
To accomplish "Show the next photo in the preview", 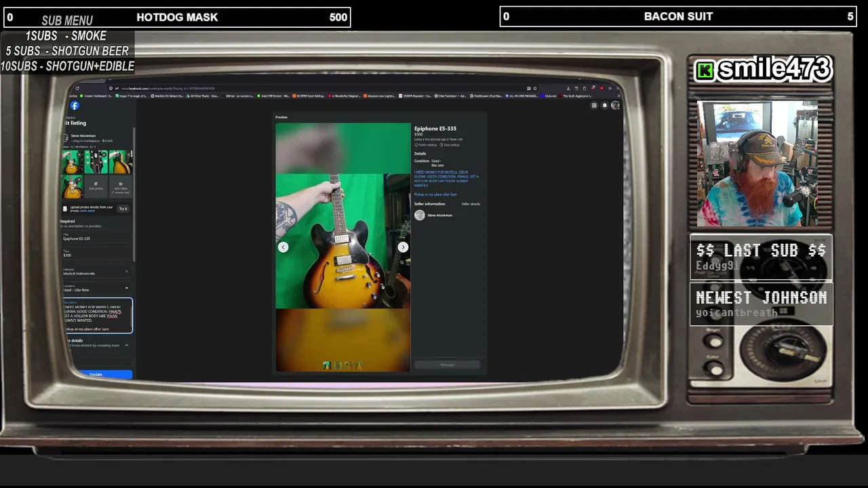I will tap(403, 247).
